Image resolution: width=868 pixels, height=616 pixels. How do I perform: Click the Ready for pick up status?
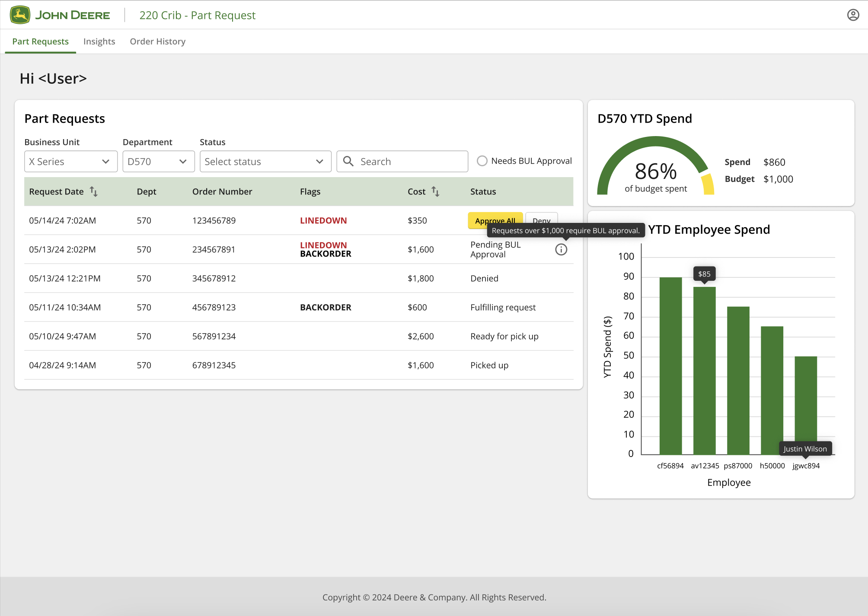(504, 336)
